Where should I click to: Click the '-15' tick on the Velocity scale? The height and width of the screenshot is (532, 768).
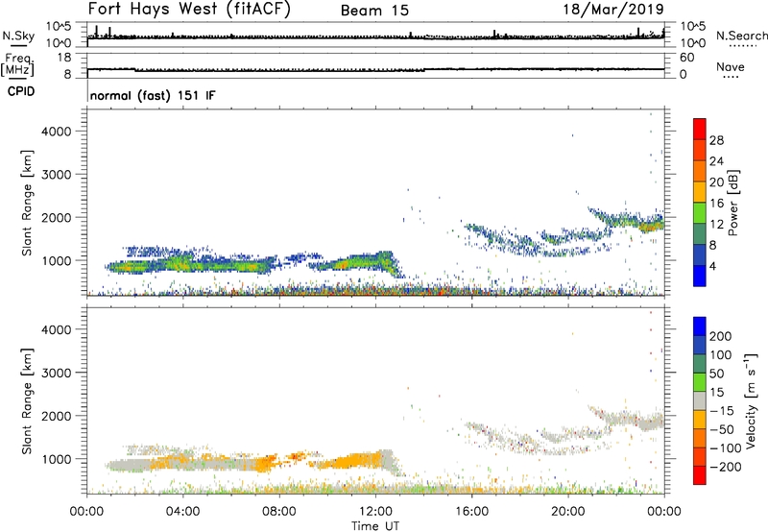[x=722, y=410]
